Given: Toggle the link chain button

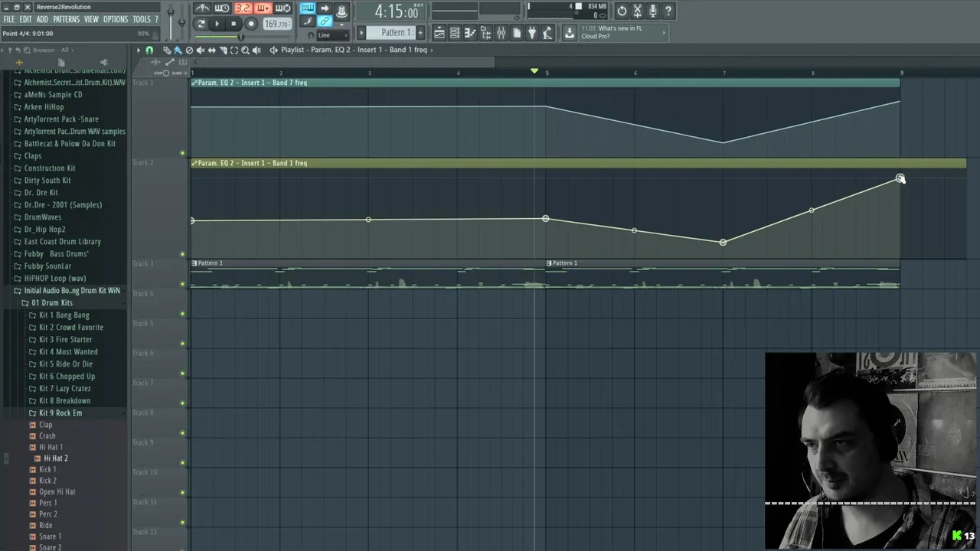Looking at the screenshot, I should click(x=325, y=21).
